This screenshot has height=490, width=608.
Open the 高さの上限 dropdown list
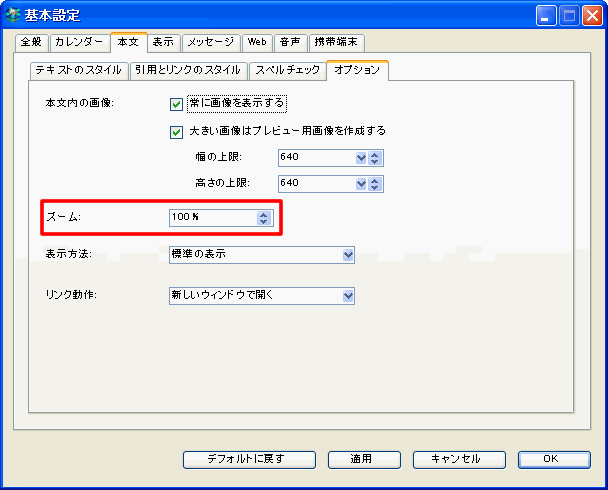click(361, 183)
